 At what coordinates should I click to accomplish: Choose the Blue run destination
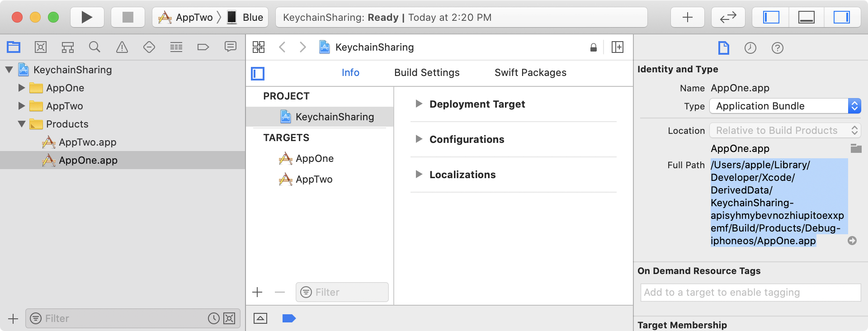[x=245, y=17]
